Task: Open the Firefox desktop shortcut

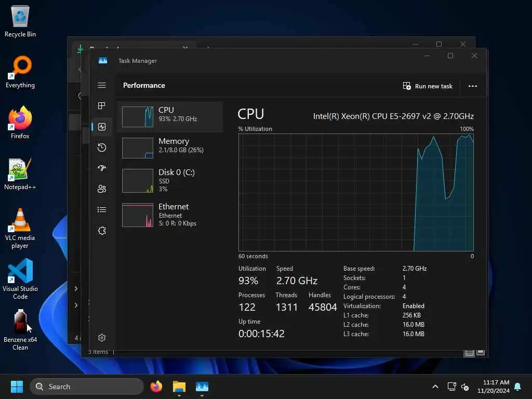Action: 20,123
